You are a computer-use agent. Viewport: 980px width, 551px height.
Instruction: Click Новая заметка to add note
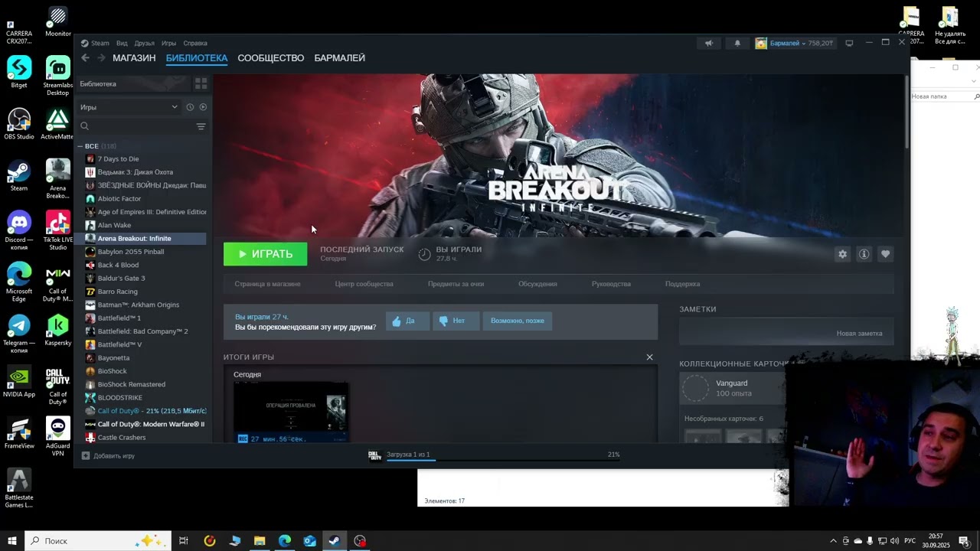point(859,334)
